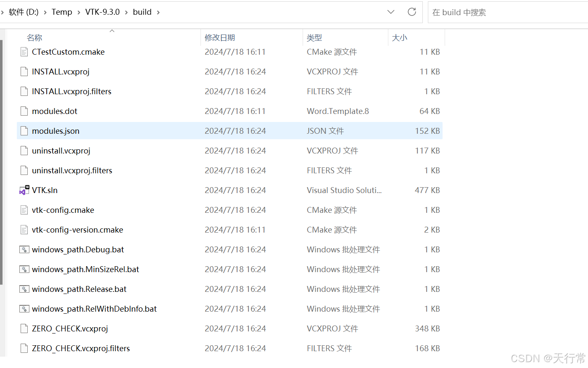Screen dimensions: 588x368
Task: Click the uninstall.vcxproj file icon
Action: point(24,151)
